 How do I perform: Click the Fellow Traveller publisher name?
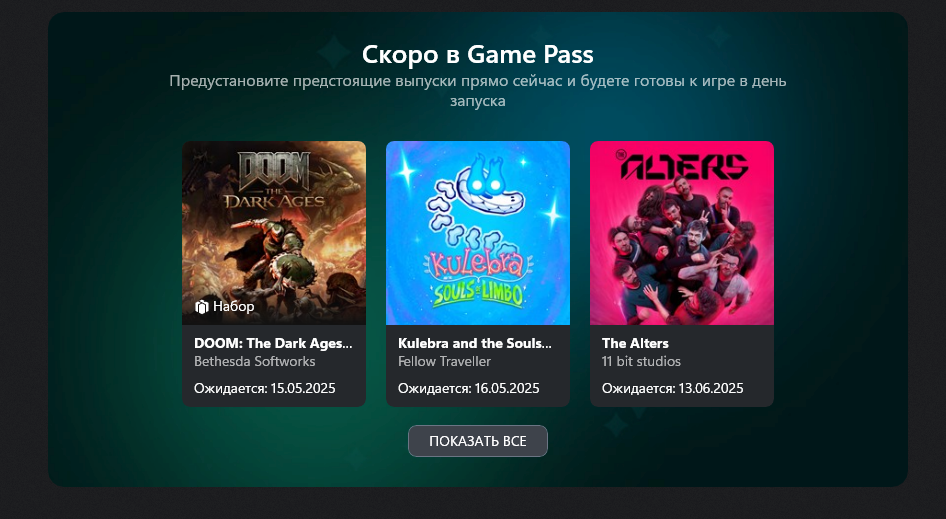[x=444, y=361]
